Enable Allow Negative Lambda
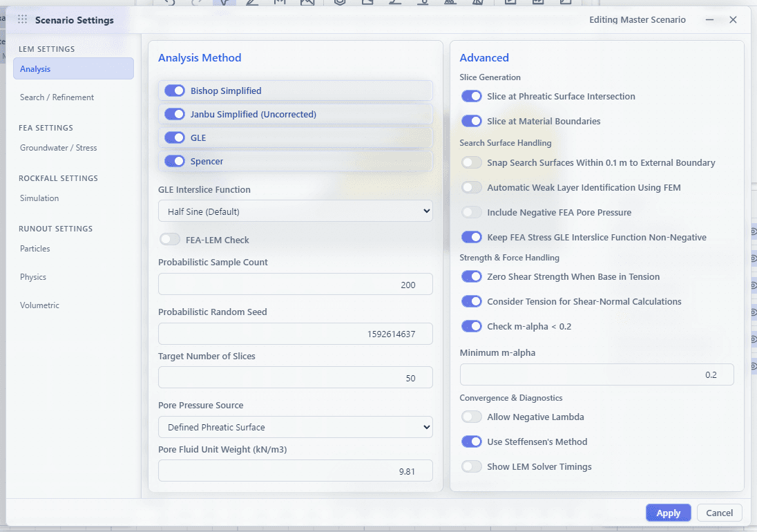This screenshot has height=532, width=757. (471, 417)
